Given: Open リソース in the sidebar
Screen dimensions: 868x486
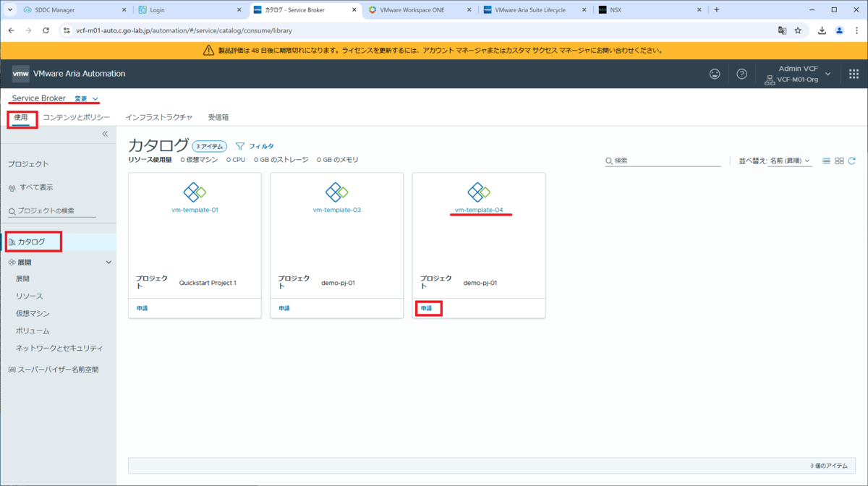Looking at the screenshot, I should (30, 296).
